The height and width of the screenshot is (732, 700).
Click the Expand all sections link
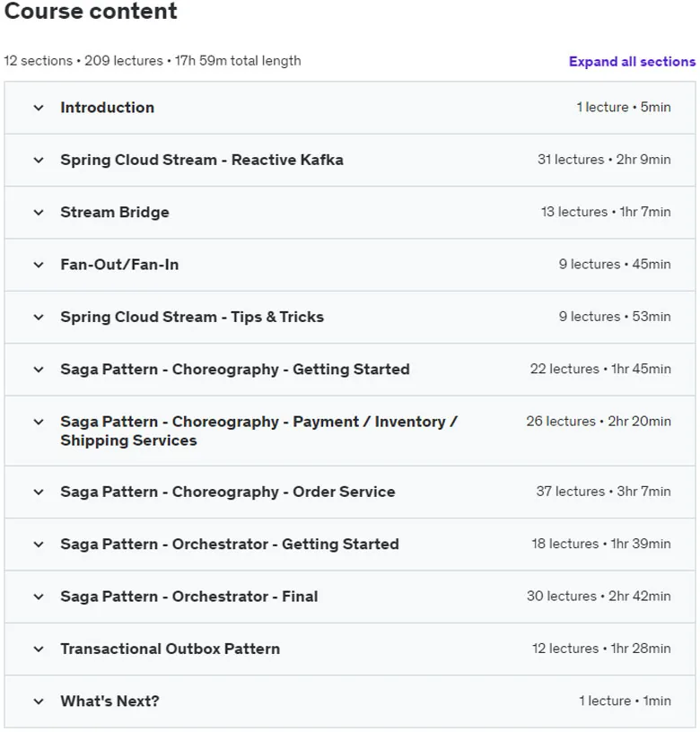pyautogui.click(x=632, y=62)
